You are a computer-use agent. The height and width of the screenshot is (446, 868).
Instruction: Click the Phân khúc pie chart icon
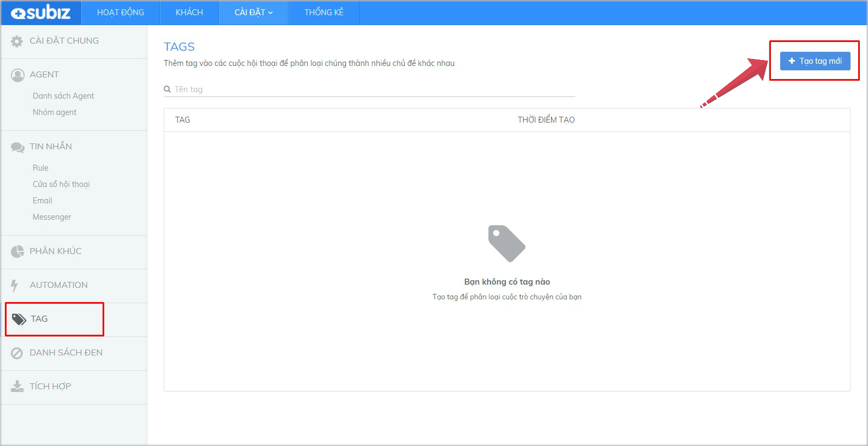click(17, 251)
